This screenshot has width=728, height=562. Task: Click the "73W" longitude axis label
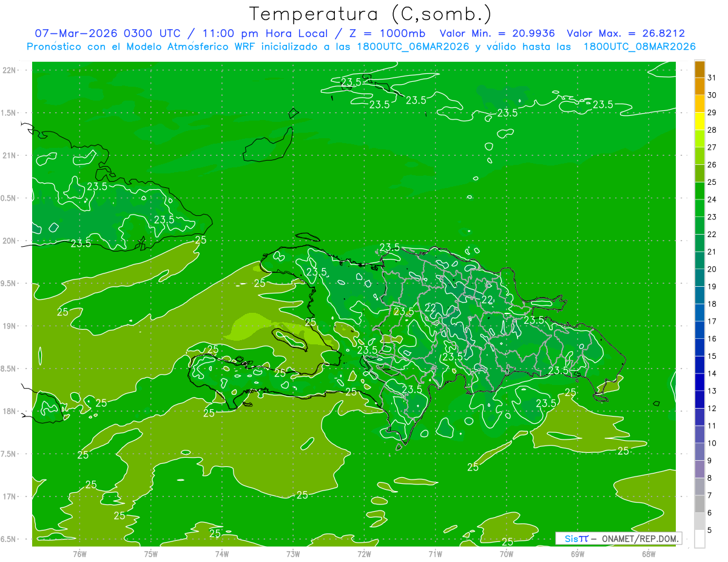[293, 554]
